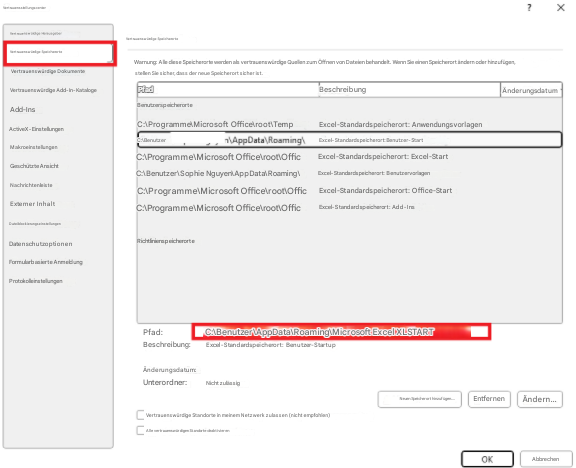Click the Benutzer-Startup description text

(x=271, y=345)
